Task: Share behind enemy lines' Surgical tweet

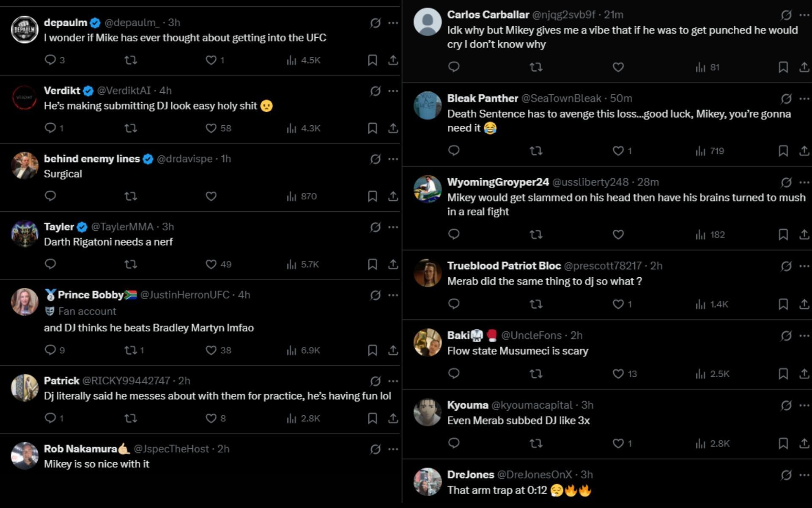Action: pyautogui.click(x=393, y=196)
